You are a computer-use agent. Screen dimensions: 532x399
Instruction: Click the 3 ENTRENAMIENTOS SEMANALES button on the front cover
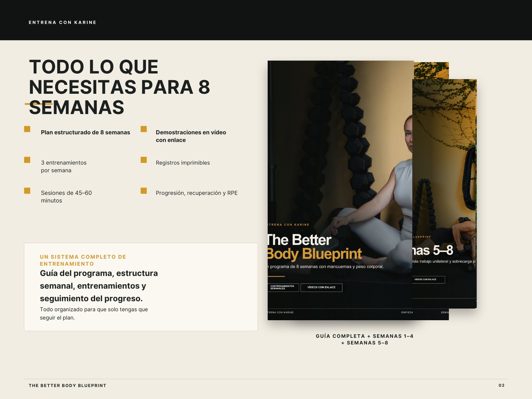(x=283, y=288)
